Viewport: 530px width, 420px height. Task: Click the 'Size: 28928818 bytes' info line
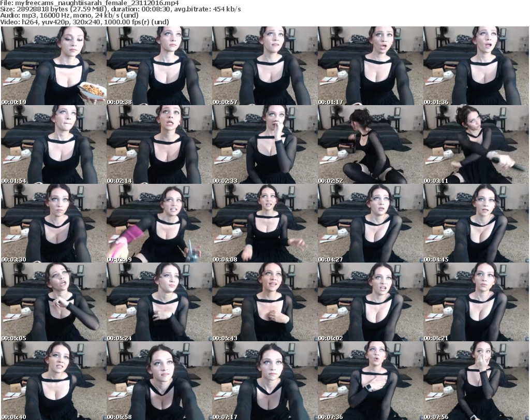coord(121,9)
